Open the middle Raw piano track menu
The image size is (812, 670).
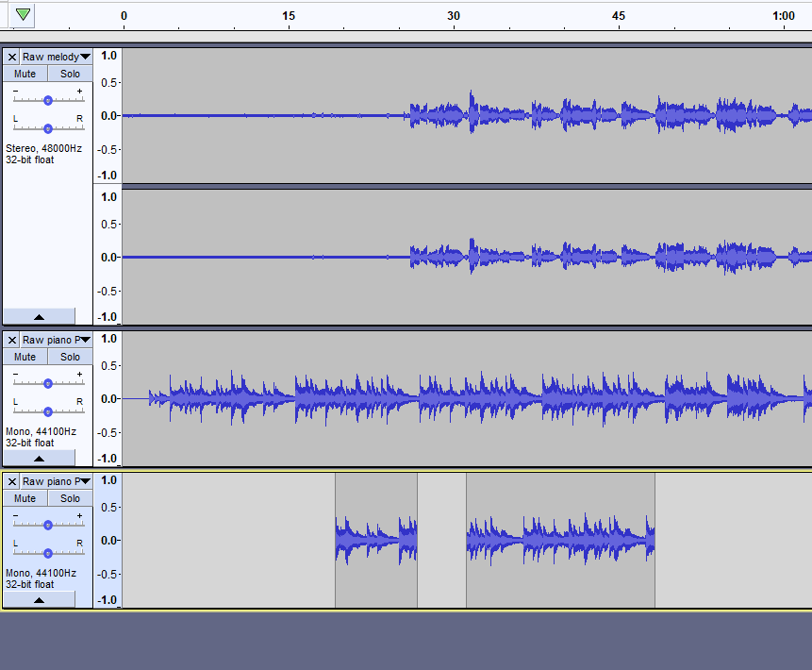coord(57,340)
